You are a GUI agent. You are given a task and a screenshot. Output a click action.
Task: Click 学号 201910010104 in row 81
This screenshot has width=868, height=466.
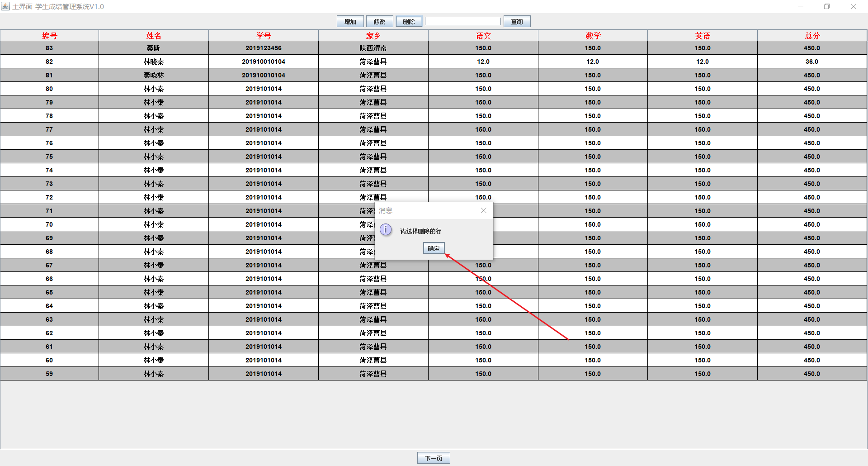tap(264, 75)
